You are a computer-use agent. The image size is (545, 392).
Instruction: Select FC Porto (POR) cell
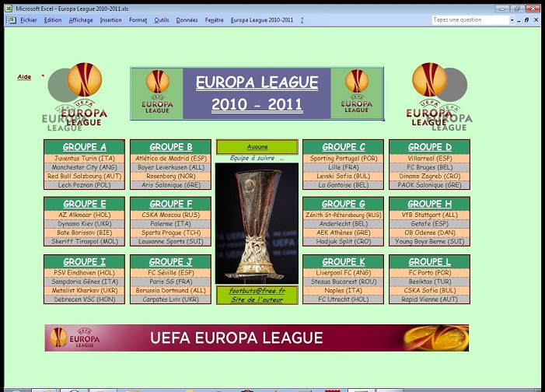pyautogui.click(x=430, y=273)
